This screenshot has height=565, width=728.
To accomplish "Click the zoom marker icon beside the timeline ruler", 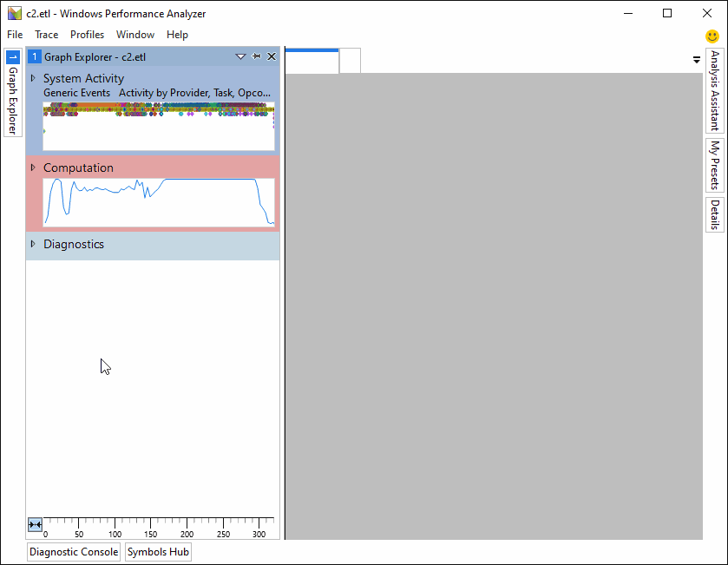I will 35,524.
